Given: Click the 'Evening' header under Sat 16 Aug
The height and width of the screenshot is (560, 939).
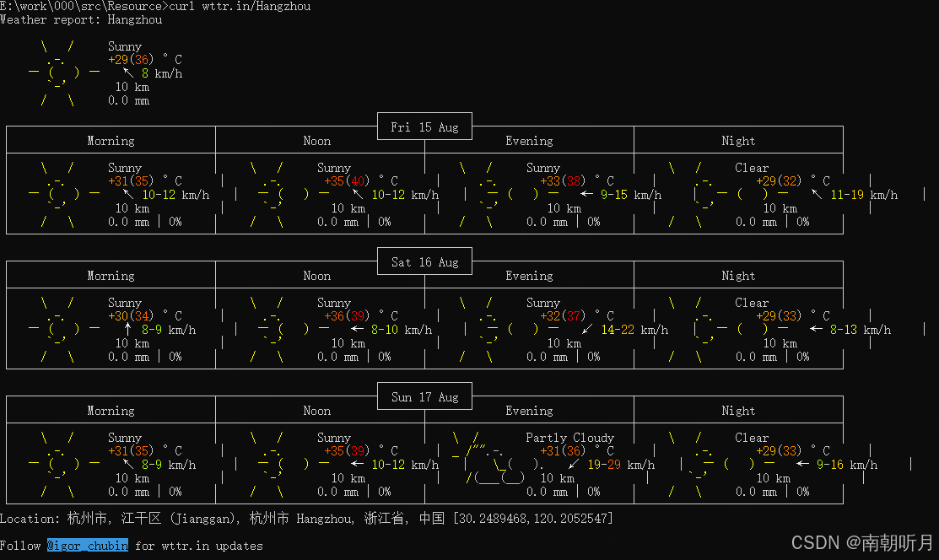Looking at the screenshot, I should [x=529, y=276].
